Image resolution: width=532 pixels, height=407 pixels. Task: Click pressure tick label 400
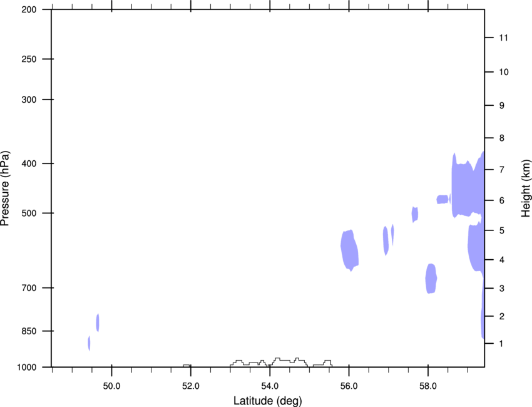pos(29,163)
